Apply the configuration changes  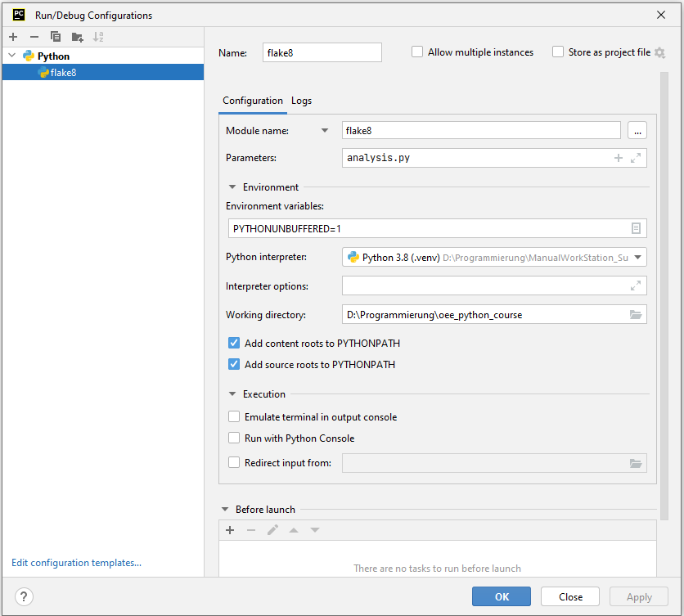point(638,596)
